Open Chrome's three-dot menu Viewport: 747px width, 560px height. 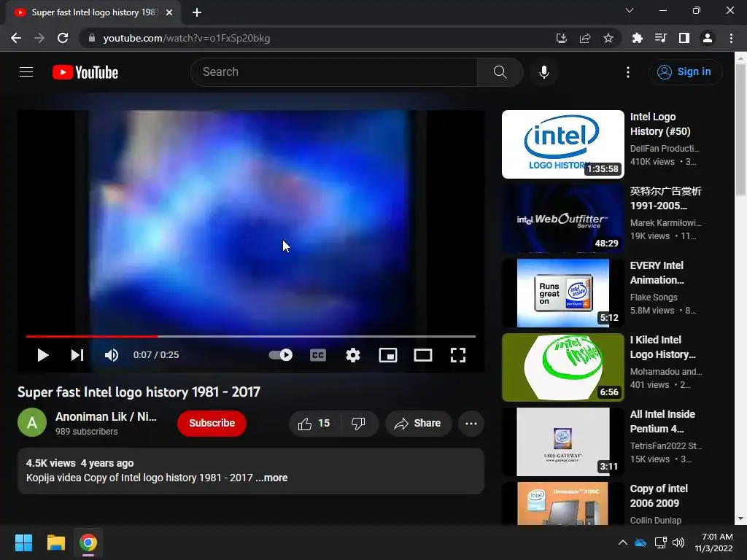click(731, 38)
